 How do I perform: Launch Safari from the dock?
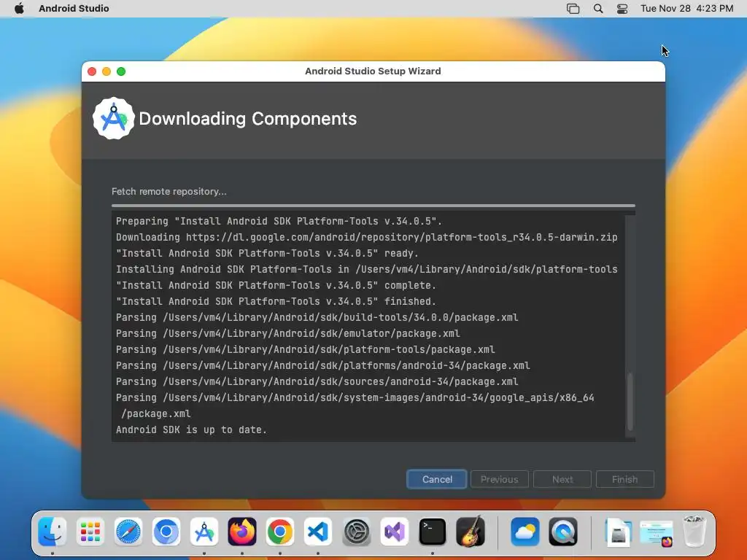click(128, 532)
